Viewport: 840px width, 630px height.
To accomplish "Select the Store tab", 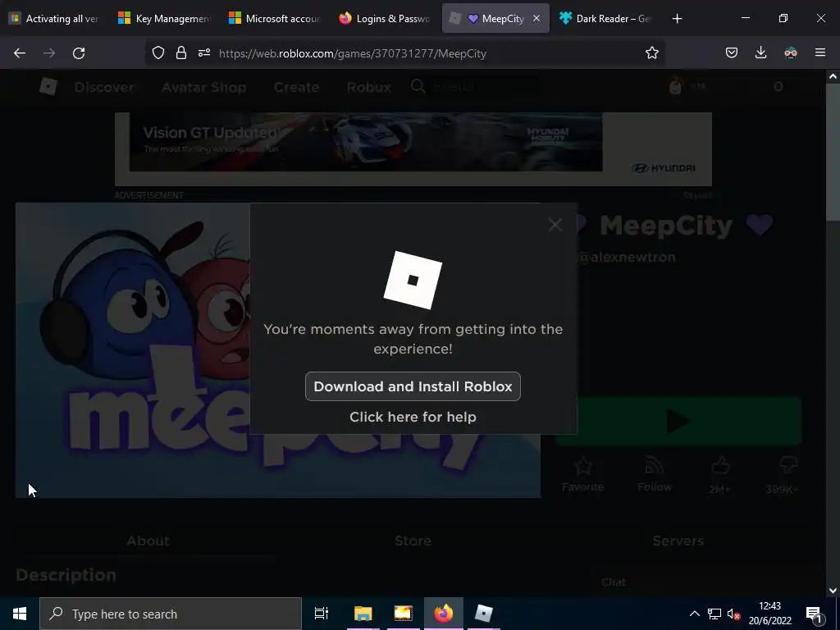I will click(413, 541).
